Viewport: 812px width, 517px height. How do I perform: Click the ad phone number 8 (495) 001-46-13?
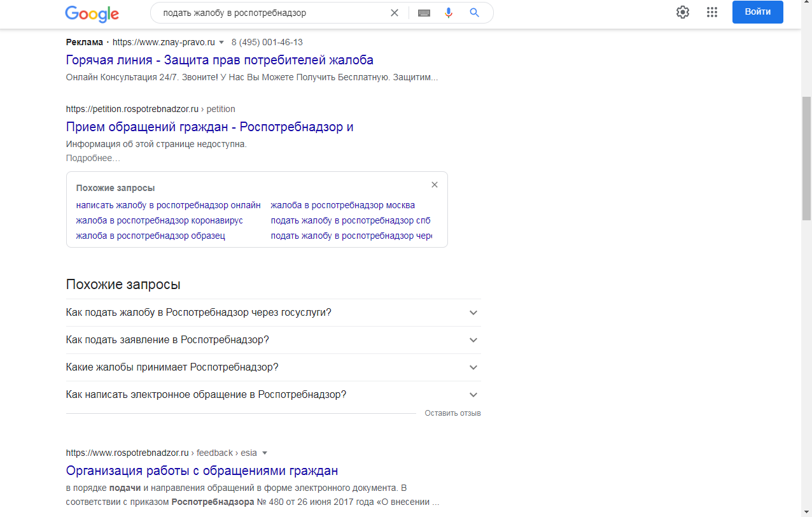click(x=267, y=42)
